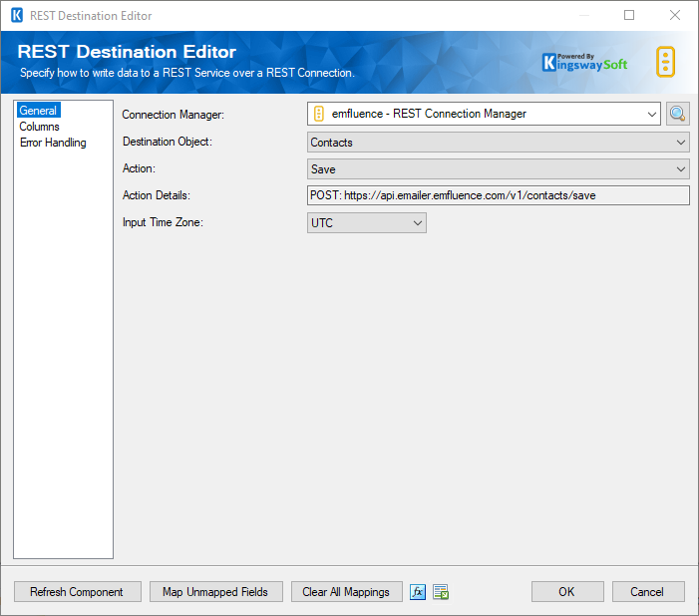Click the Action Details label
Viewport: 699px width, 616px height.
pos(156,195)
